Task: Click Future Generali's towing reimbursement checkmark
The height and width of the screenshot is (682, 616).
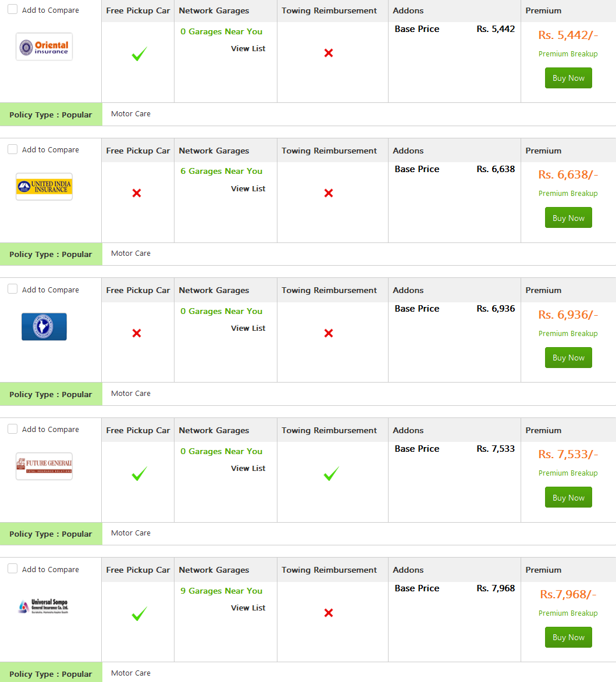Action: 331,474
